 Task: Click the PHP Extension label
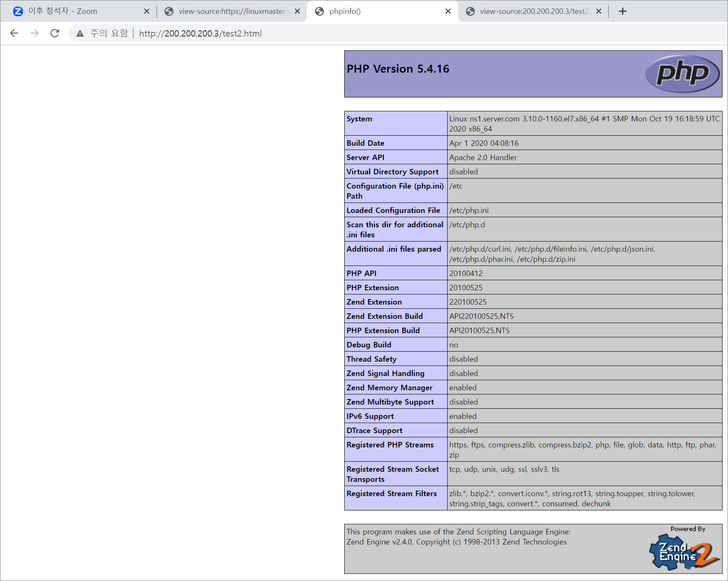coord(372,287)
